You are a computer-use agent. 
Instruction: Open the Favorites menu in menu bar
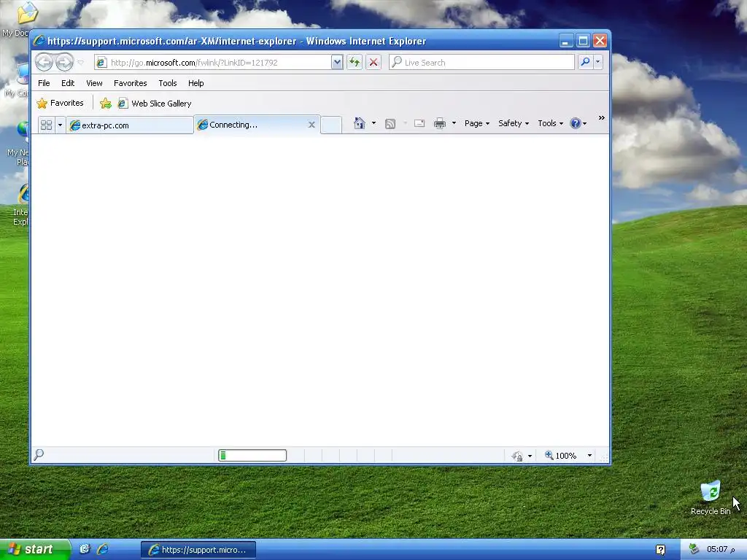(x=130, y=83)
